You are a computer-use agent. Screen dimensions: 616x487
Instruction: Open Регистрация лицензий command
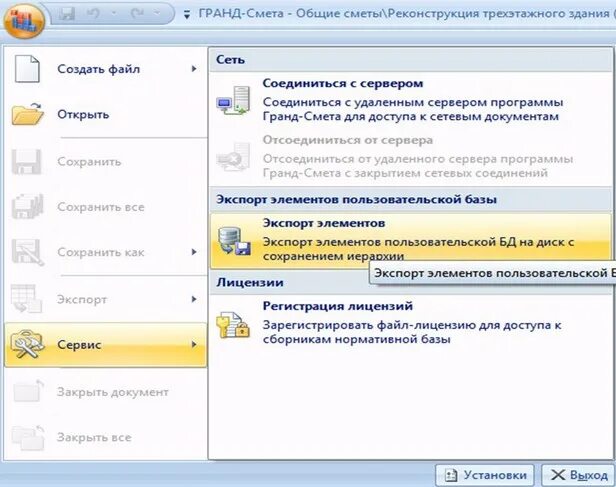pos(410,323)
